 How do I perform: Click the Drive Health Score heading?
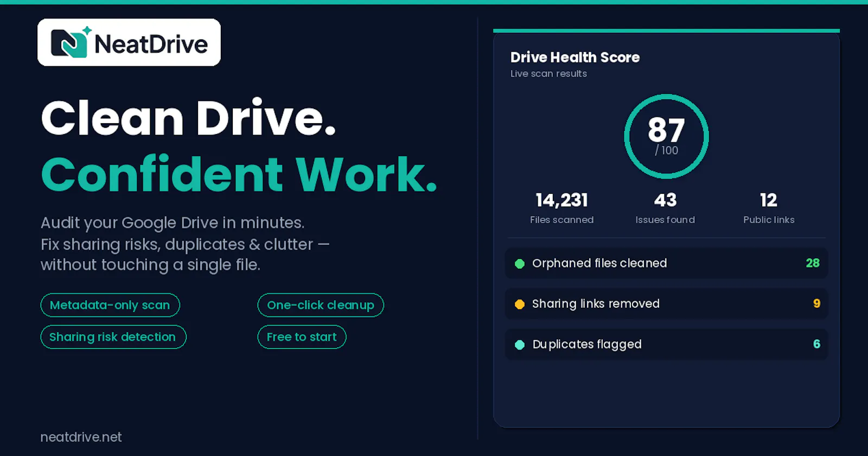[x=575, y=57]
